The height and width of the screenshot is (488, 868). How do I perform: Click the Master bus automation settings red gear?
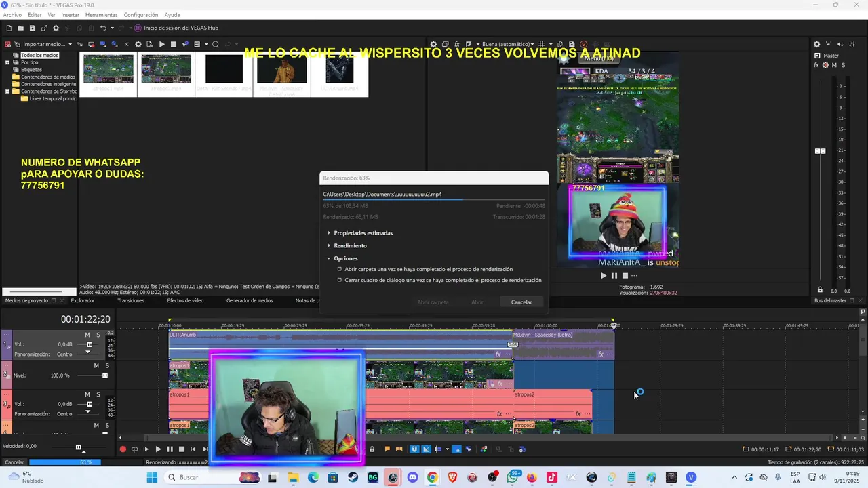[825, 65]
